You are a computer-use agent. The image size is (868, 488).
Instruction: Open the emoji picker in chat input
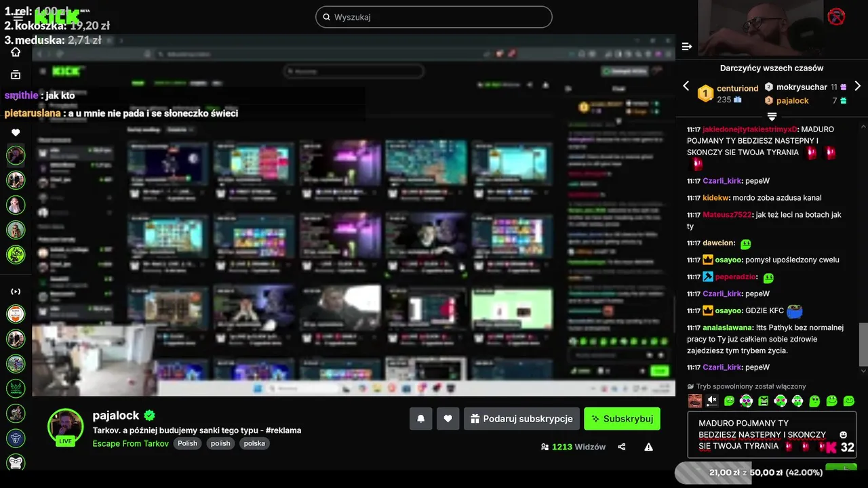844,434
